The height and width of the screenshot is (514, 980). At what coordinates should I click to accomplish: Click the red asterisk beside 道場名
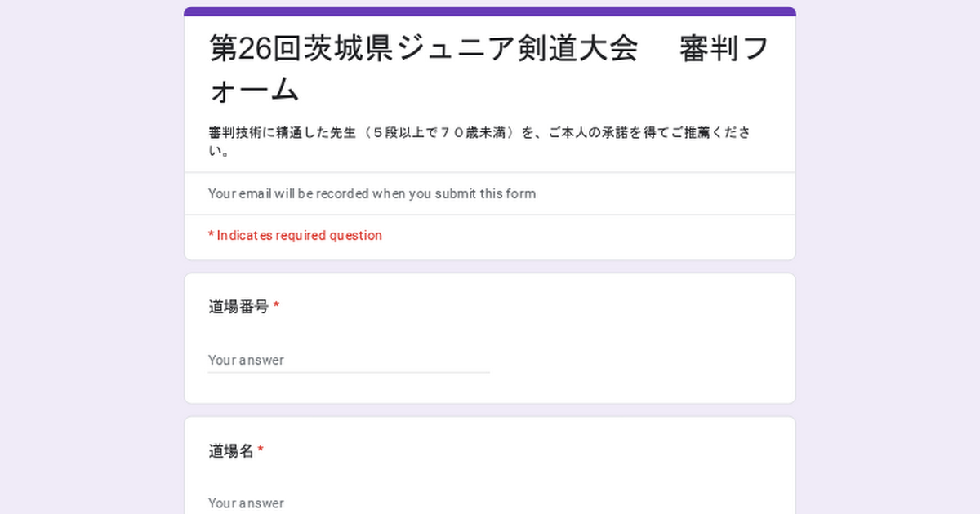(x=261, y=450)
